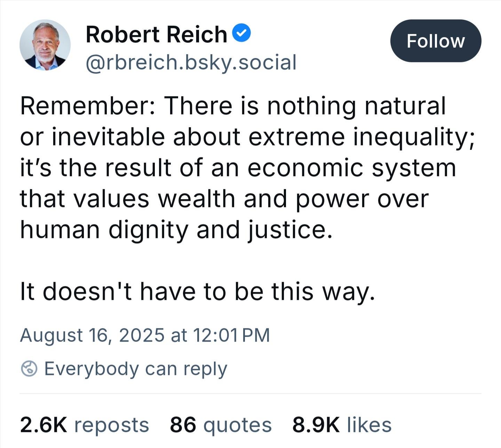Visit the @rbreich.bsky.social handle link

191,62
